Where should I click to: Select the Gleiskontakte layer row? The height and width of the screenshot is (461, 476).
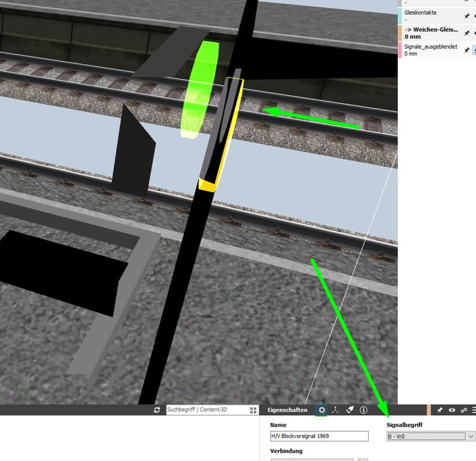tap(437, 16)
